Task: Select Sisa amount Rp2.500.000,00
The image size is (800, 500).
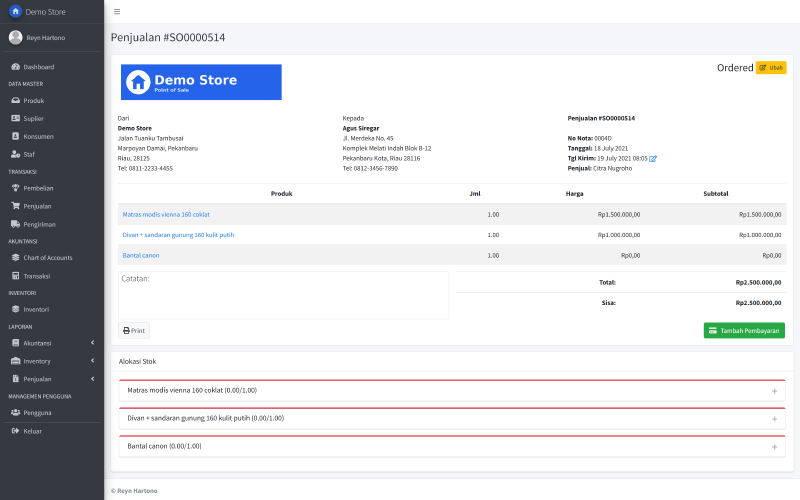Action: (x=758, y=303)
